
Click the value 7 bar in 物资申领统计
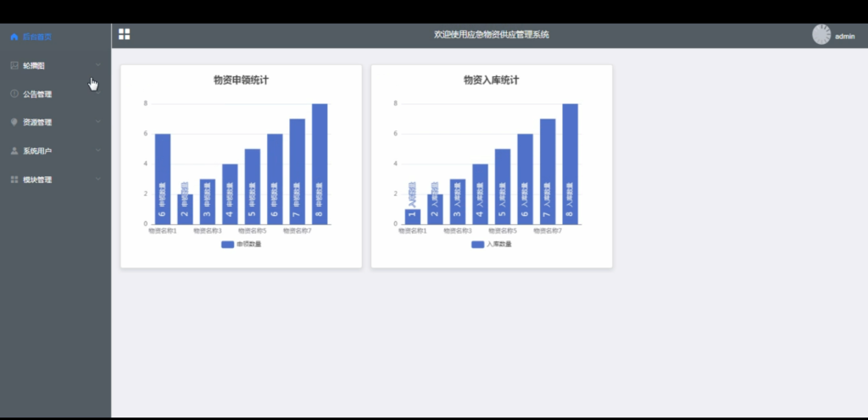298,171
